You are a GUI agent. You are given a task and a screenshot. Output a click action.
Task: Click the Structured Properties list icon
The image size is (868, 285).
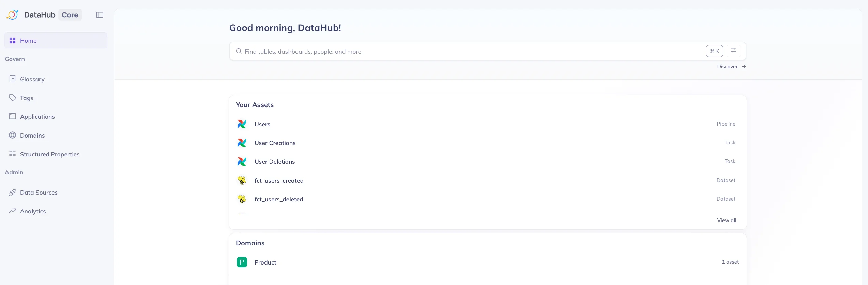tap(13, 154)
